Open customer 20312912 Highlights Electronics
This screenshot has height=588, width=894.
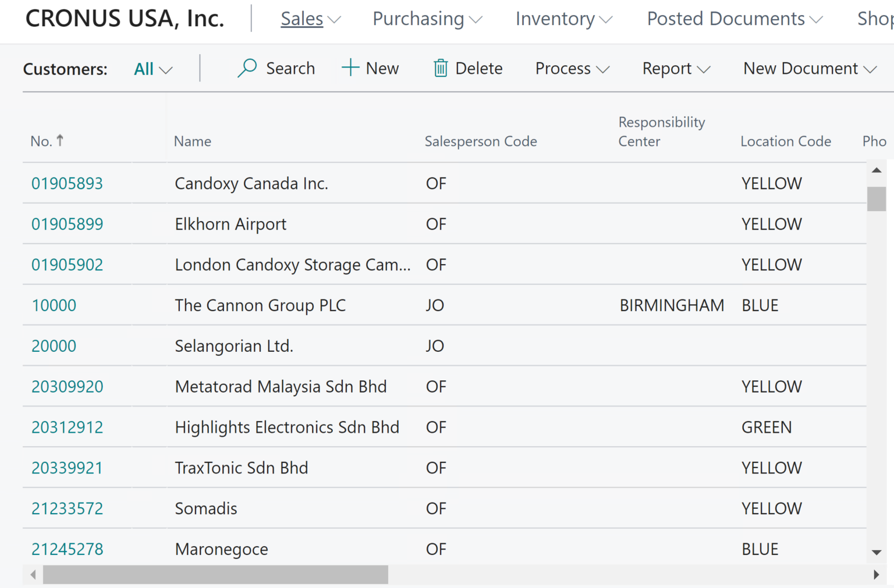(67, 427)
